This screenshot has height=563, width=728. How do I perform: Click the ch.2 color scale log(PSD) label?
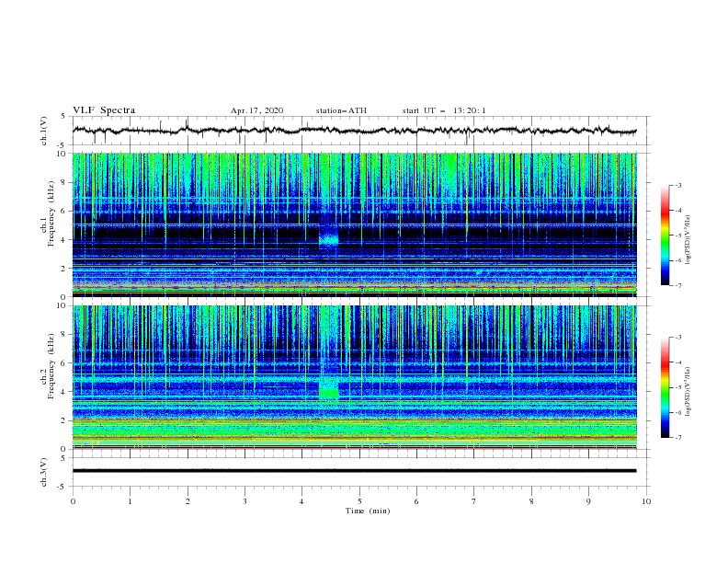coord(688,392)
